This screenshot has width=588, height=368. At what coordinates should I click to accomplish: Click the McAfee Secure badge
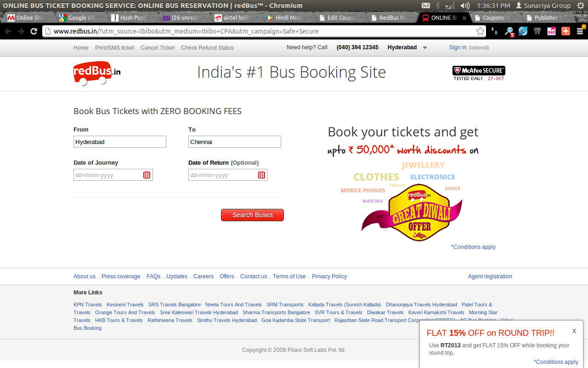tap(479, 73)
